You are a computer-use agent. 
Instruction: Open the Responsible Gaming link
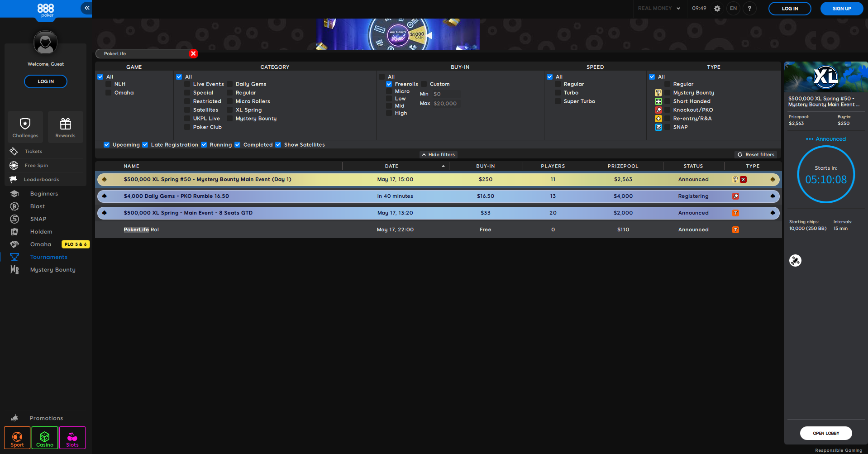tap(839, 450)
